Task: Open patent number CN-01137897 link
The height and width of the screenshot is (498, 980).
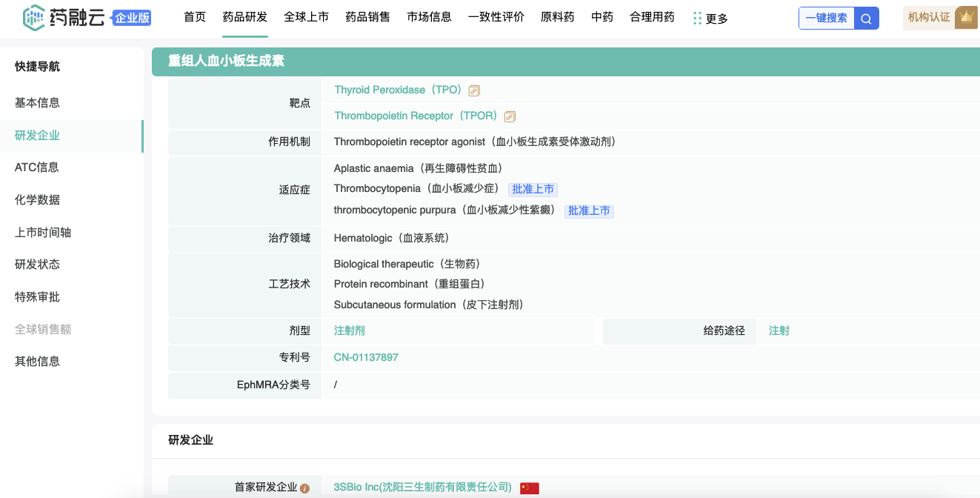Action: click(366, 357)
